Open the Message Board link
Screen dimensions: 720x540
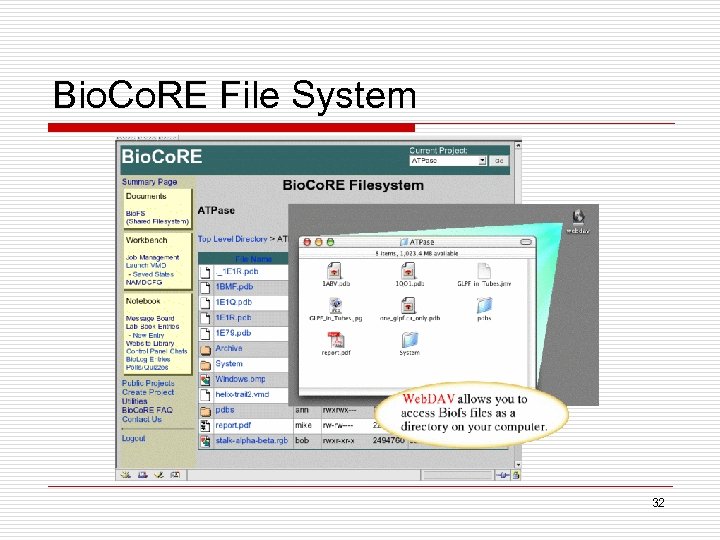tap(150, 318)
